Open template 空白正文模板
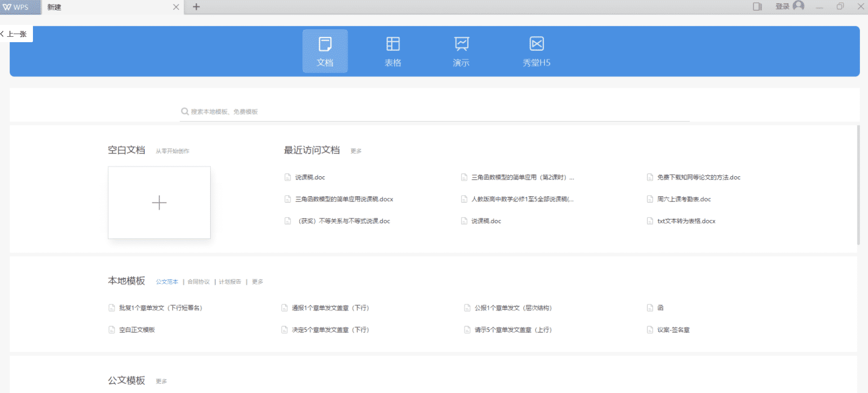 tap(137, 330)
